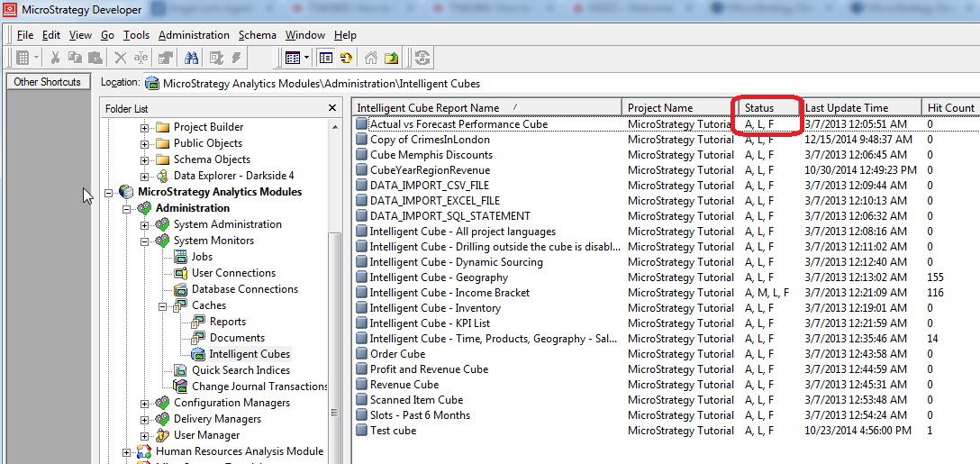
Task: Open Search with the binoculars icon
Action: (191, 58)
